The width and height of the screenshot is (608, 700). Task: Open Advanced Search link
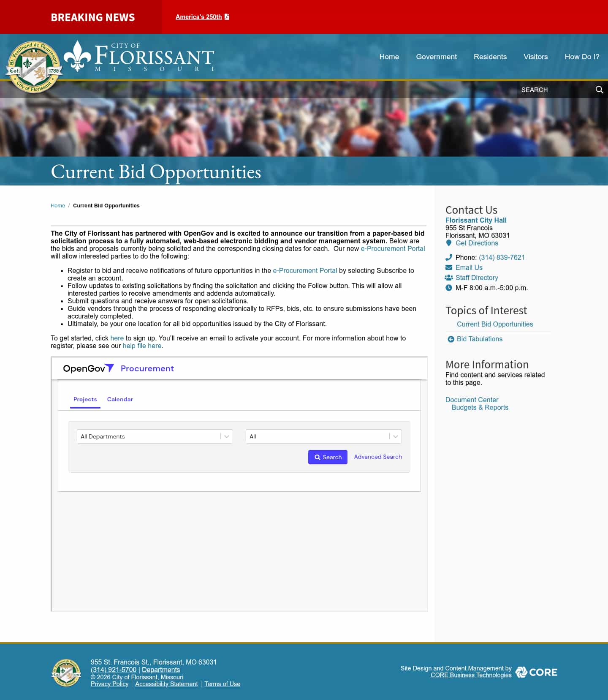pyautogui.click(x=378, y=457)
